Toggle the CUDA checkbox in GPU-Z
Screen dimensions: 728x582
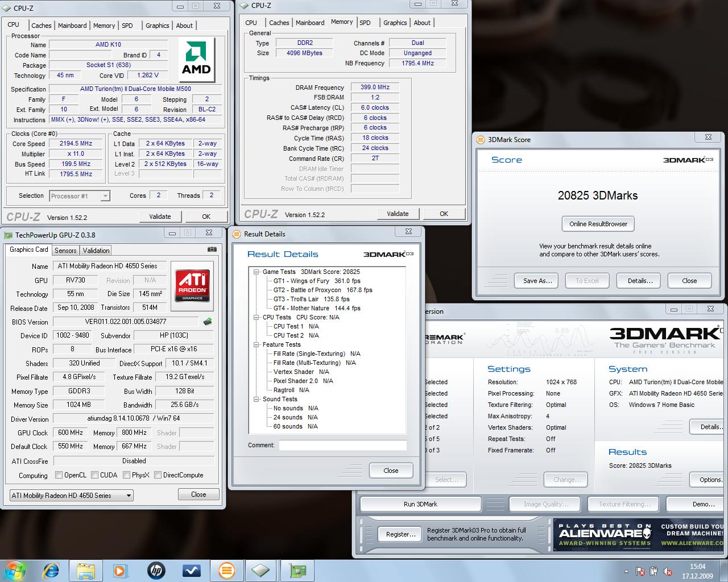tap(94, 475)
